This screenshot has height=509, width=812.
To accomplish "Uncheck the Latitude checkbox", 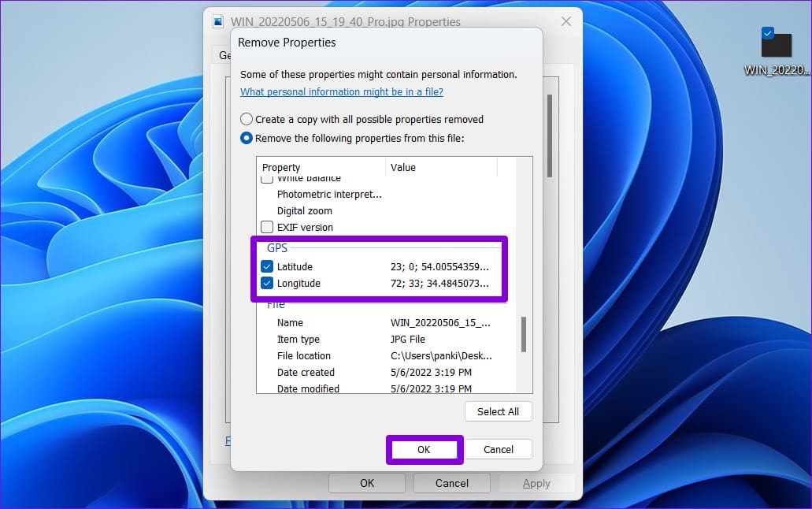I will [267, 266].
